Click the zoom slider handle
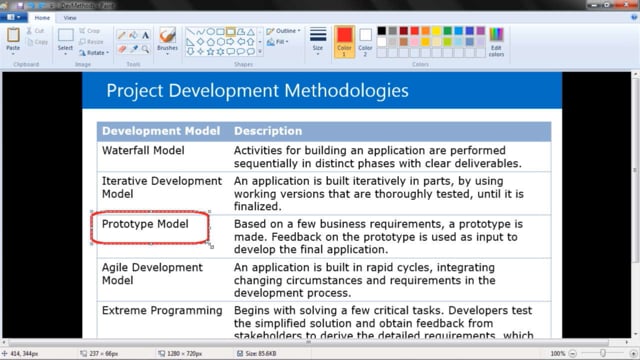 [603, 353]
